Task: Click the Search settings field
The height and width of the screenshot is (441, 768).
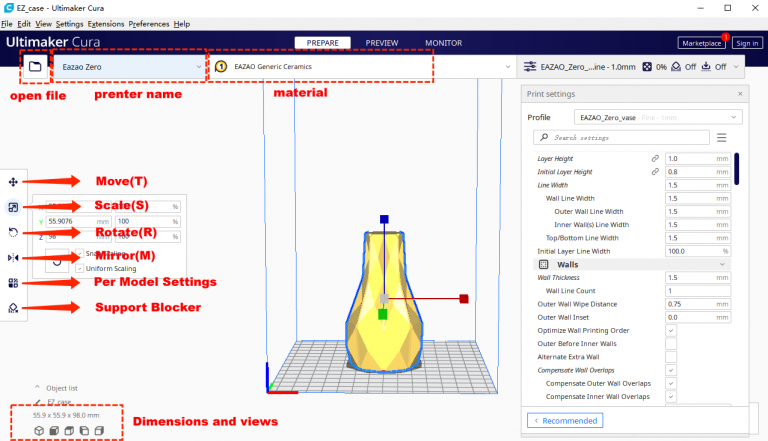Action: [x=621, y=138]
